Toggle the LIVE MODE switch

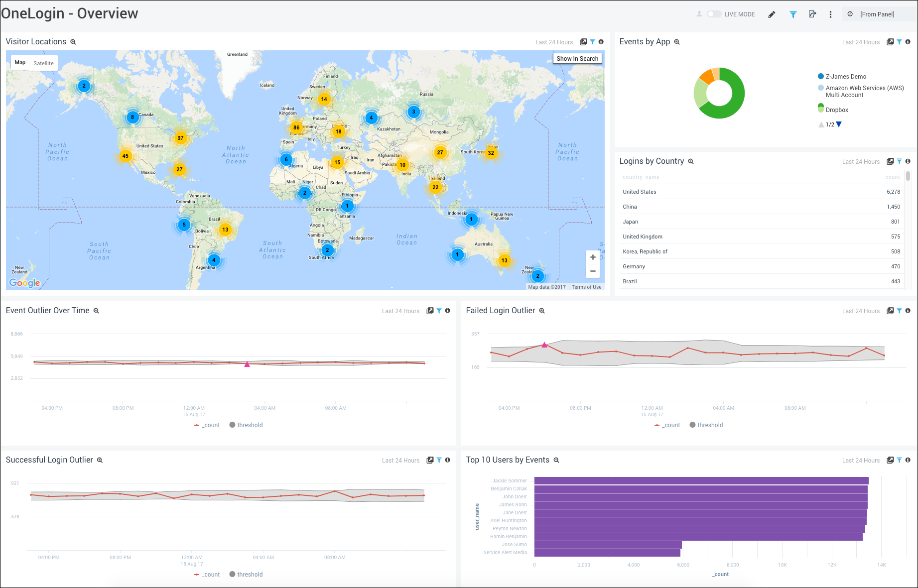[x=714, y=14]
